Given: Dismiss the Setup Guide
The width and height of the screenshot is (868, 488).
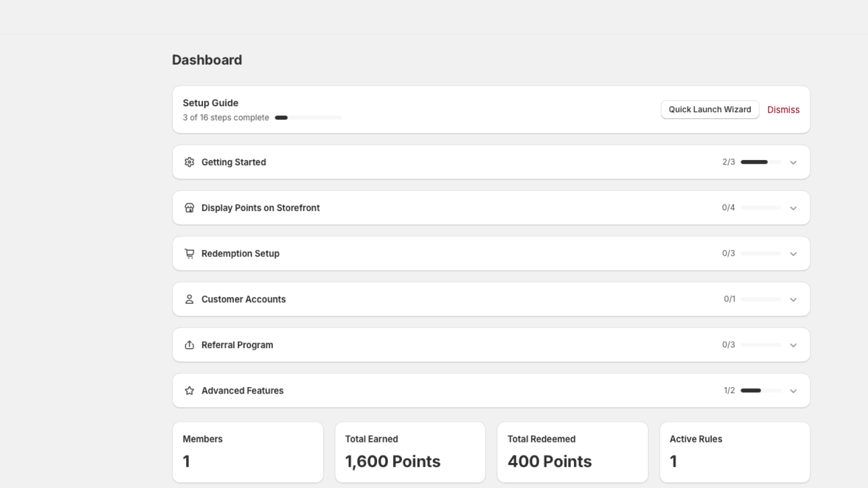Looking at the screenshot, I should tap(783, 110).
